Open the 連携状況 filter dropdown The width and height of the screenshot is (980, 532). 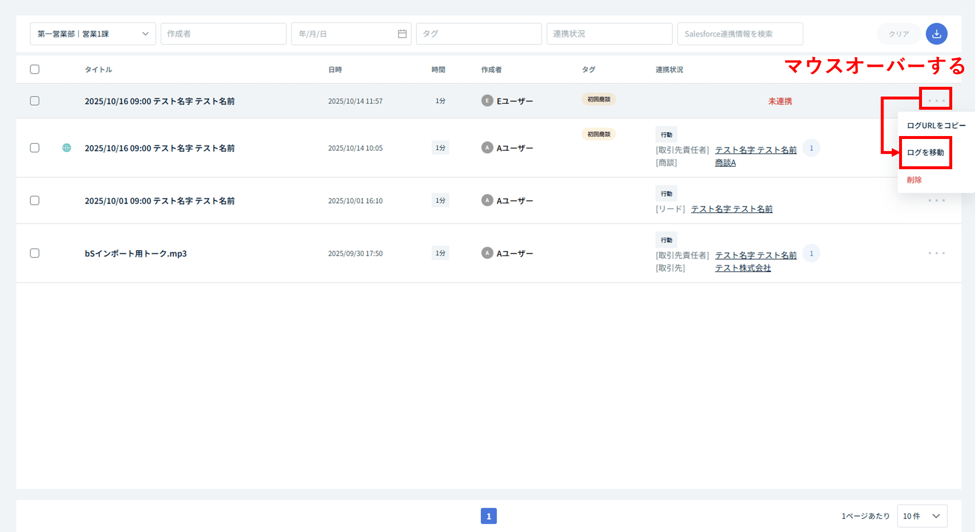point(609,34)
